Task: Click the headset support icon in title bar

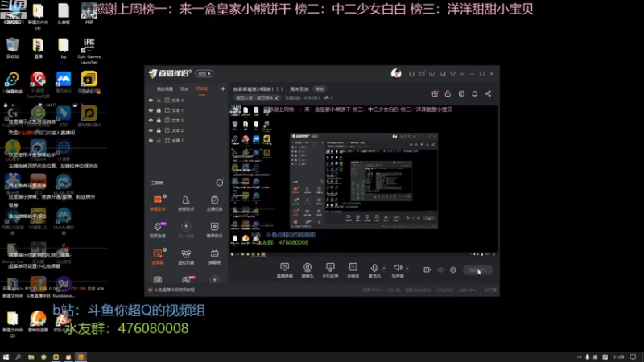Action: tap(411, 74)
